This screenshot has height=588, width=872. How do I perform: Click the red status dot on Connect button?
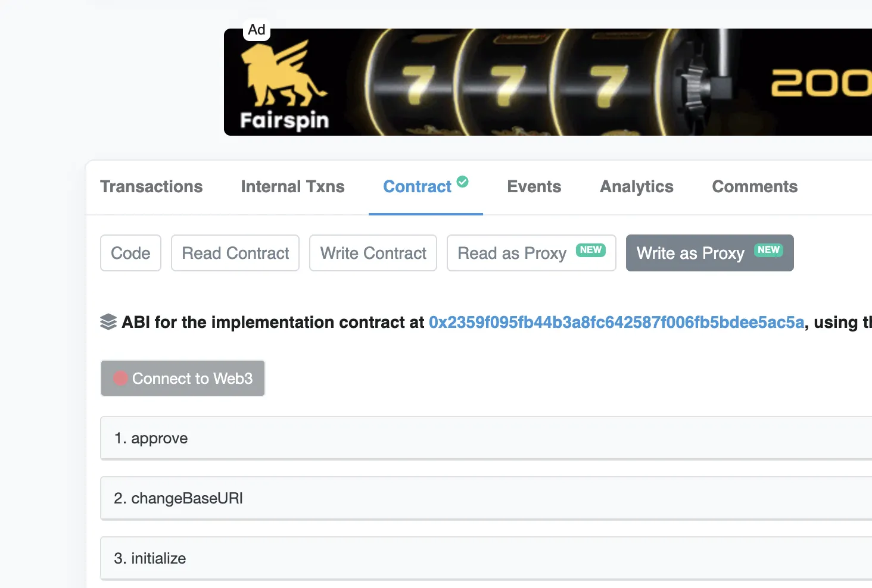[120, 379]
